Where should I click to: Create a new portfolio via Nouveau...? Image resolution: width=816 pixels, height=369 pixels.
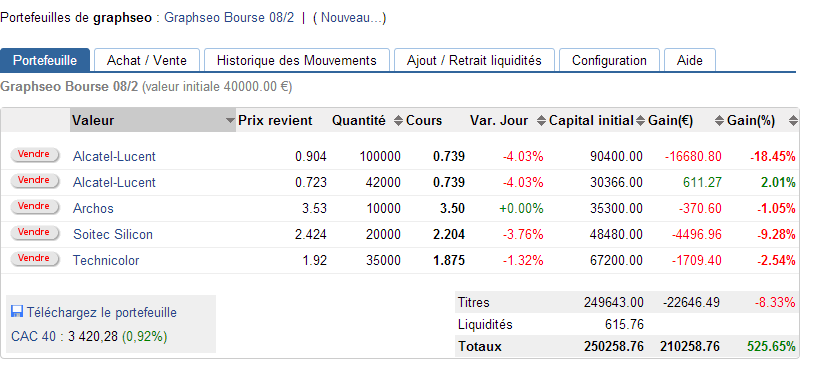click(x=351, y=18)
